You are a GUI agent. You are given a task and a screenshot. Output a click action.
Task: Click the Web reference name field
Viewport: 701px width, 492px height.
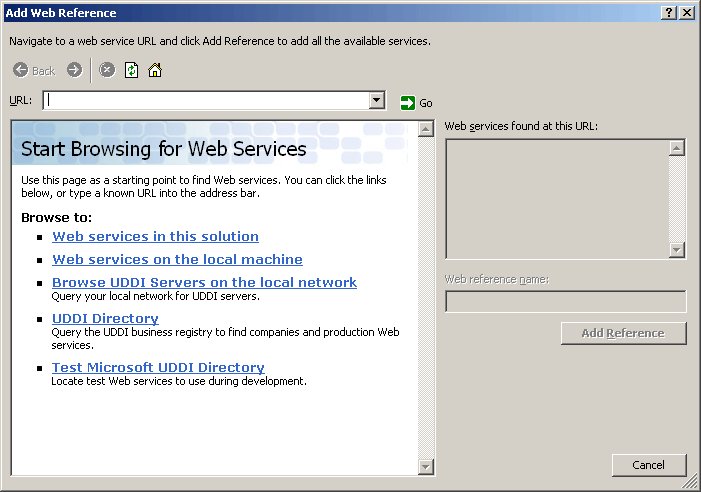(565, 302)
